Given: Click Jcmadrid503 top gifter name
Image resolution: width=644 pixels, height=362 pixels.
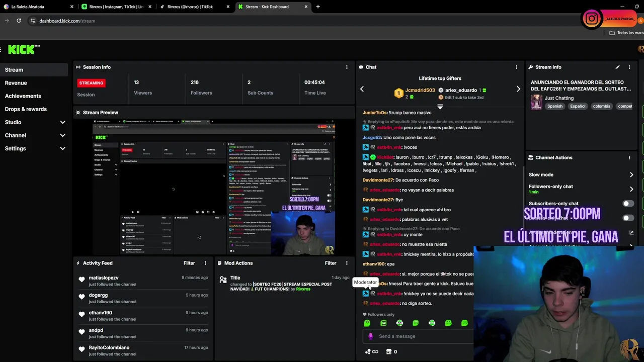Looking at the screenshot, I should click(420, 90).
